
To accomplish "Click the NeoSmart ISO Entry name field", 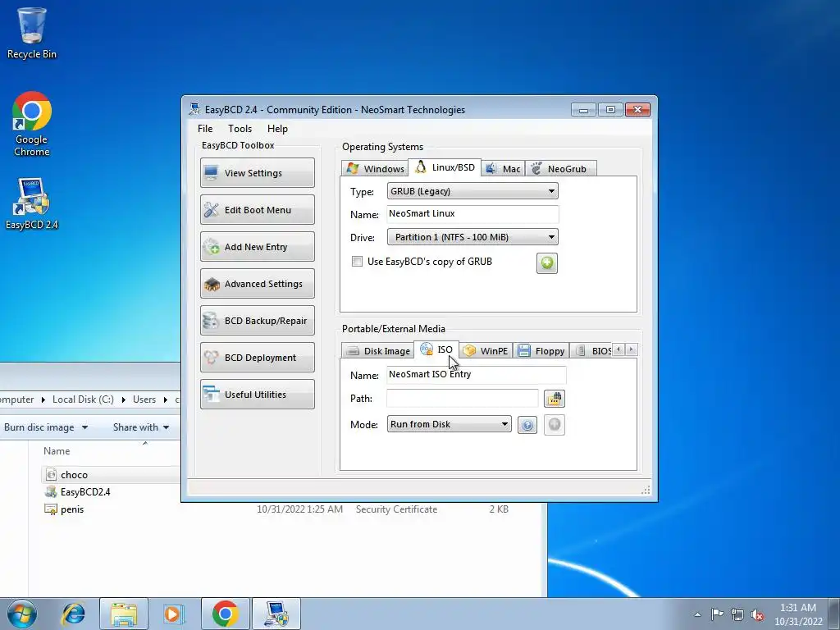I will 477,374.
